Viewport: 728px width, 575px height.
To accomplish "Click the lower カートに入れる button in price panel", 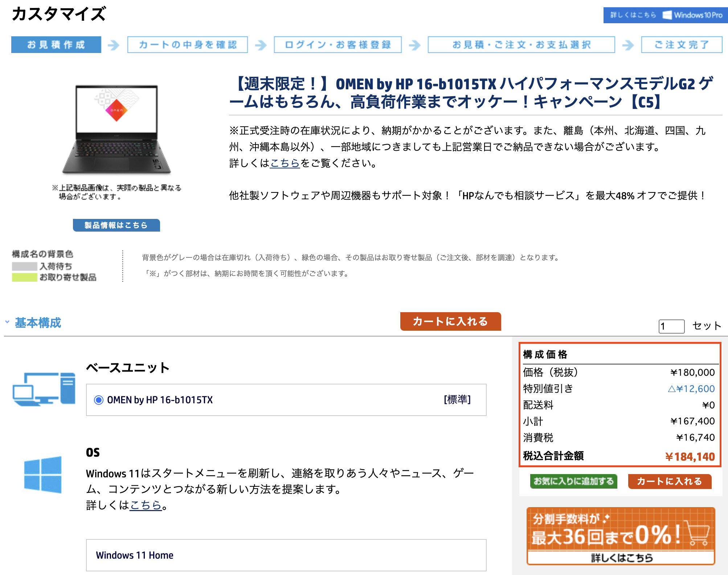I will [x=670, y=481].
